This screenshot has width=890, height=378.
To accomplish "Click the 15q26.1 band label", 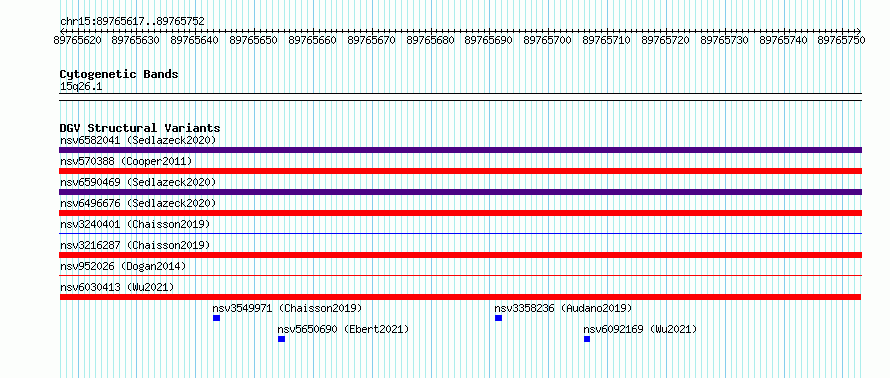I will pyautogui.click(x=81, y=87).
